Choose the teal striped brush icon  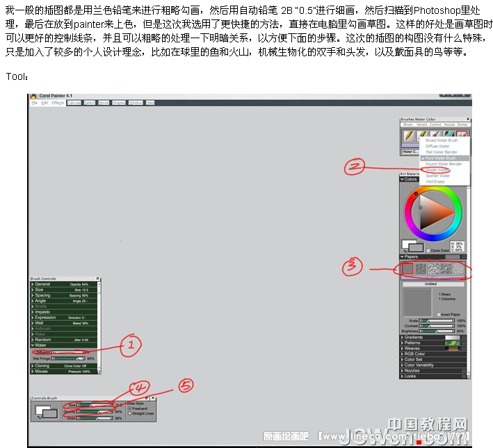click(x=449, y=134)
